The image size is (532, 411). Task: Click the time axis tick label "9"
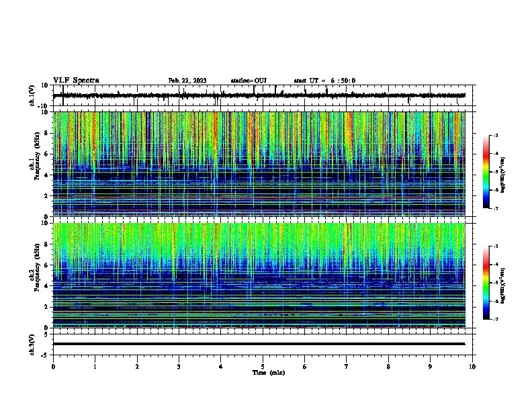tap(430, 367)
